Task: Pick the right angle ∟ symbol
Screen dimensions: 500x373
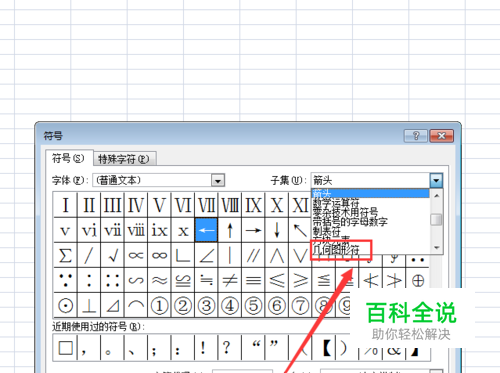Action: pyautogui.click(x=183, y=255)
